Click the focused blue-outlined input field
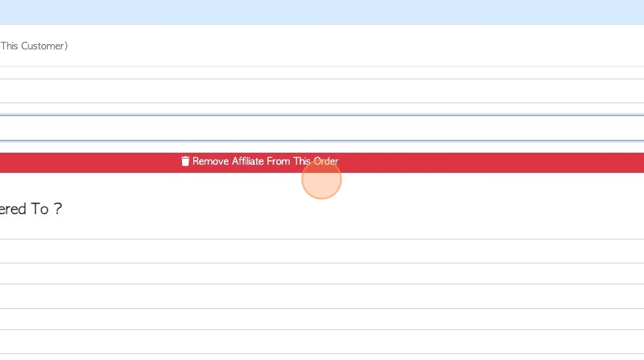This screenshot has height=360, width=644. coord(322,128)
